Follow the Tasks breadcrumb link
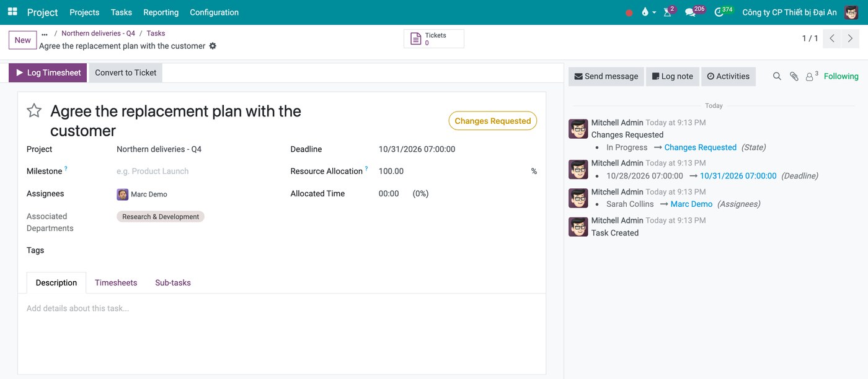This screenshot has height=379, width=868. (156, 33)
